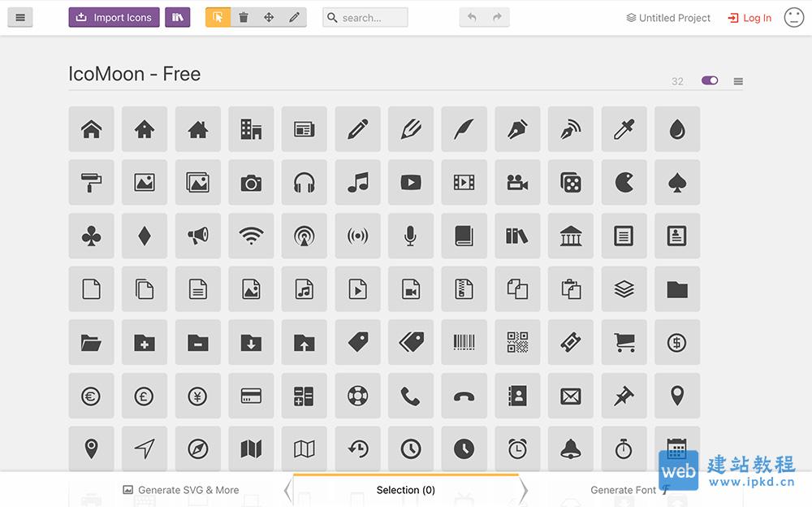Choose the pencil edit tool in toolbar
Viewport: 812px width, 507px height.
pos(294,17)
